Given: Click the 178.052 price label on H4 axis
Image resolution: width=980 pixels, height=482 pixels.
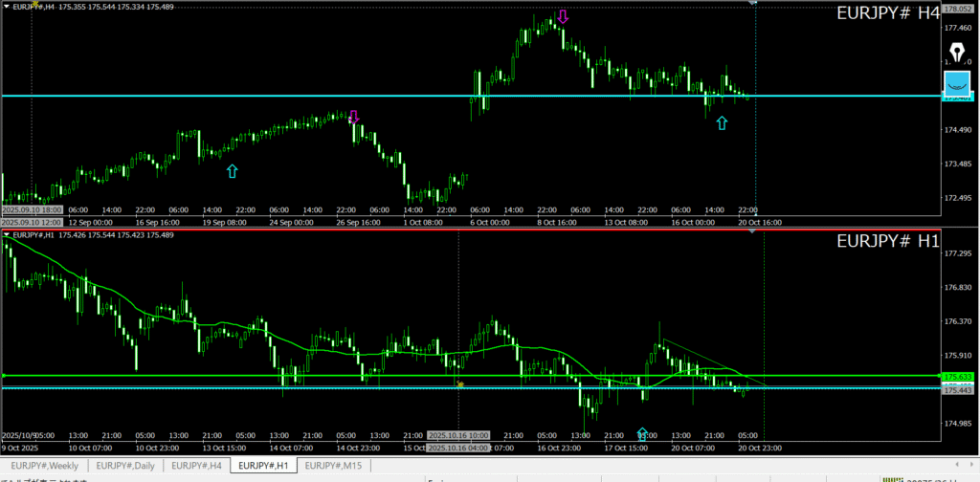Looking at the screenshot, I should tap(958, 9).
